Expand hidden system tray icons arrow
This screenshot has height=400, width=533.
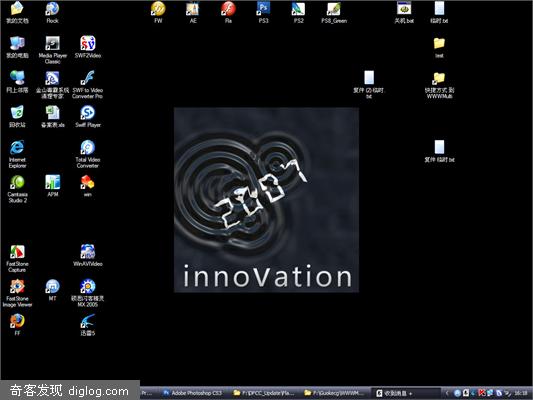click(x=447, y=393)
